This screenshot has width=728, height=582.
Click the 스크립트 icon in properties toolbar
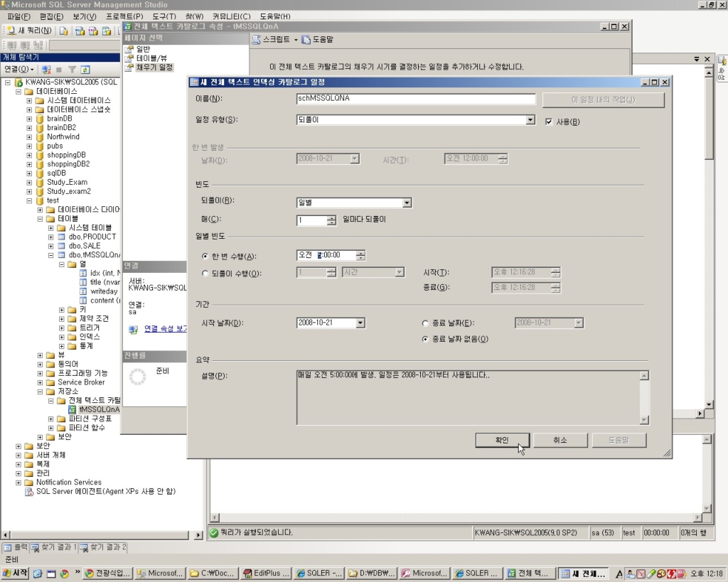(x=256, y=40)
